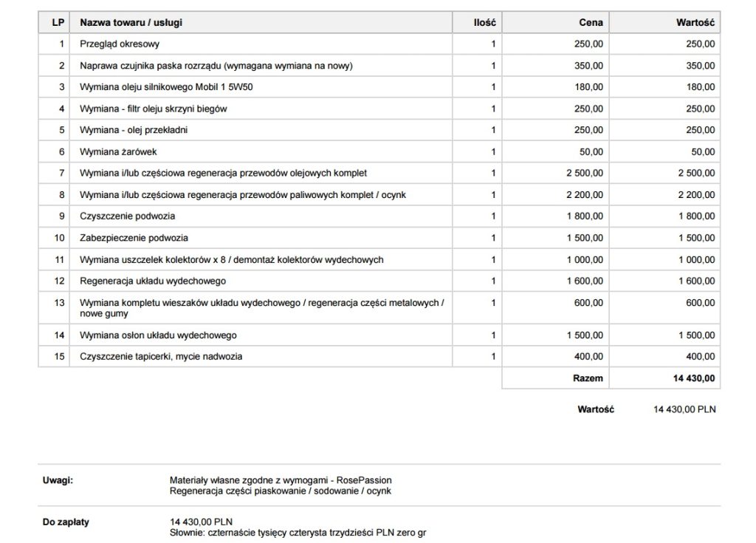Click the "Razem" total label cell
The image size is (756, 543).
pyautogui.click(x=588, y=378)
